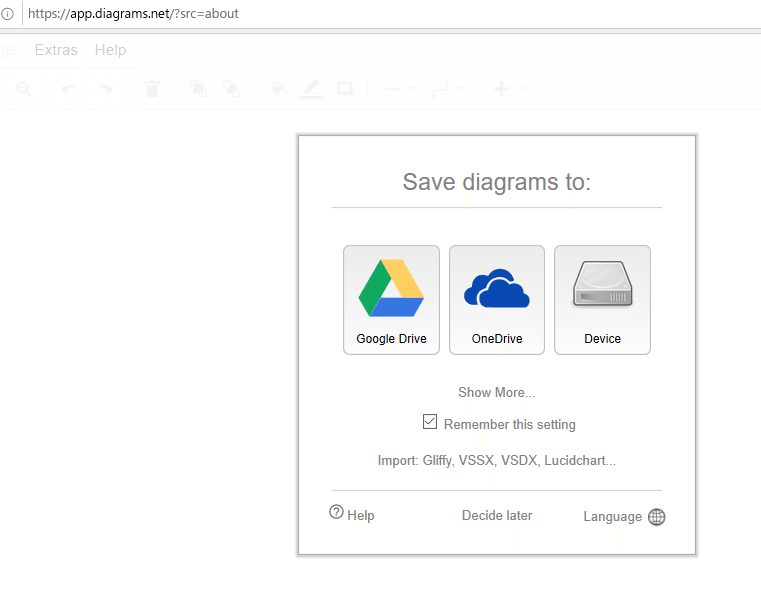Click Show More storage options
Viewport: 761px width, 594px height.
click(496, 392)
